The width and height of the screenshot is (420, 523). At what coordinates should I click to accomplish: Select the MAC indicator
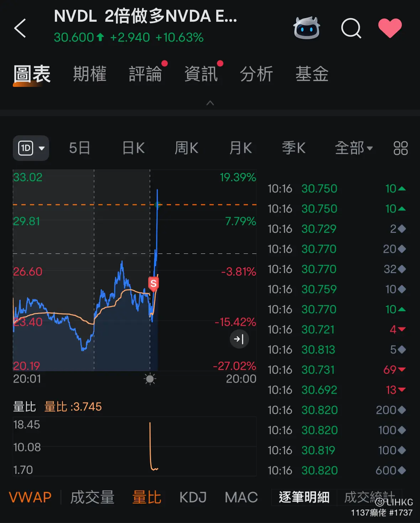tap(241, 497)
